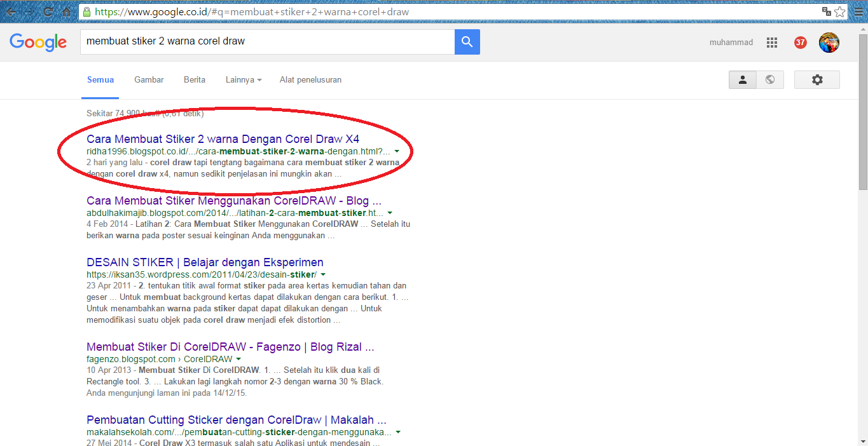Click the browser forward arrow

tap(29, 11)
